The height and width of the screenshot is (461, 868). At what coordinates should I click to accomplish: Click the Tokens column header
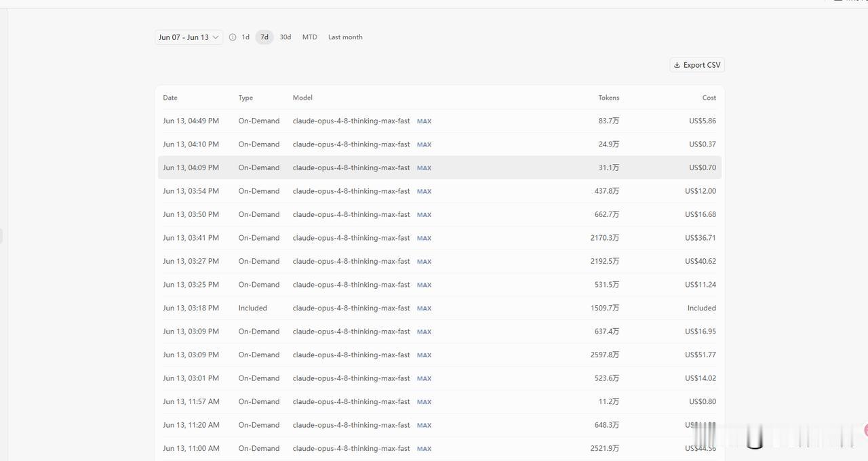point(608,98)
